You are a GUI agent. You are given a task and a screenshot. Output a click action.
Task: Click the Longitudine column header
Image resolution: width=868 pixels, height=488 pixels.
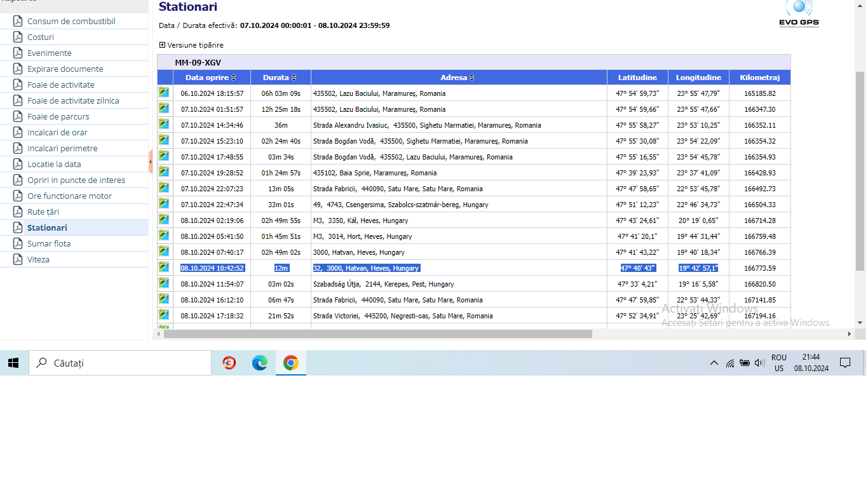coord(698,78)
